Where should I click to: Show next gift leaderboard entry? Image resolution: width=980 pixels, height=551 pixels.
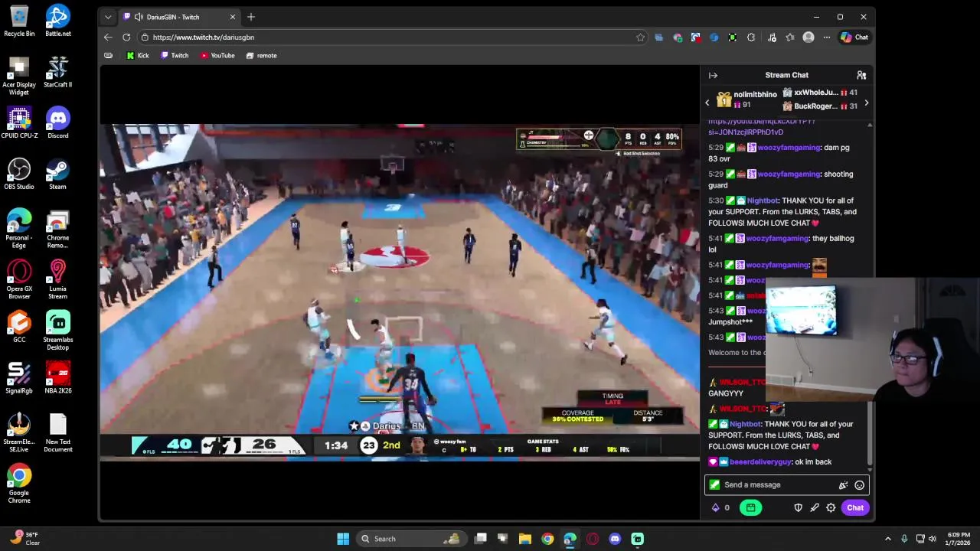point(866,103)
